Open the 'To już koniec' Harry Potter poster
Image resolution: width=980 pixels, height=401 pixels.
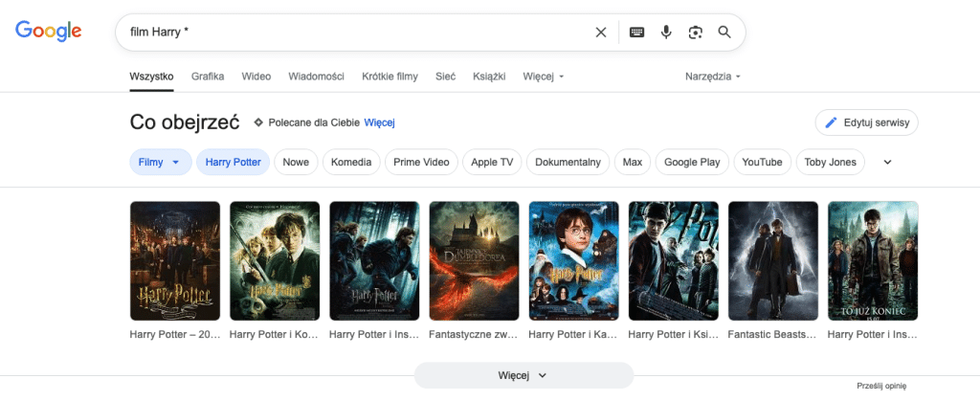coord(873,260)
